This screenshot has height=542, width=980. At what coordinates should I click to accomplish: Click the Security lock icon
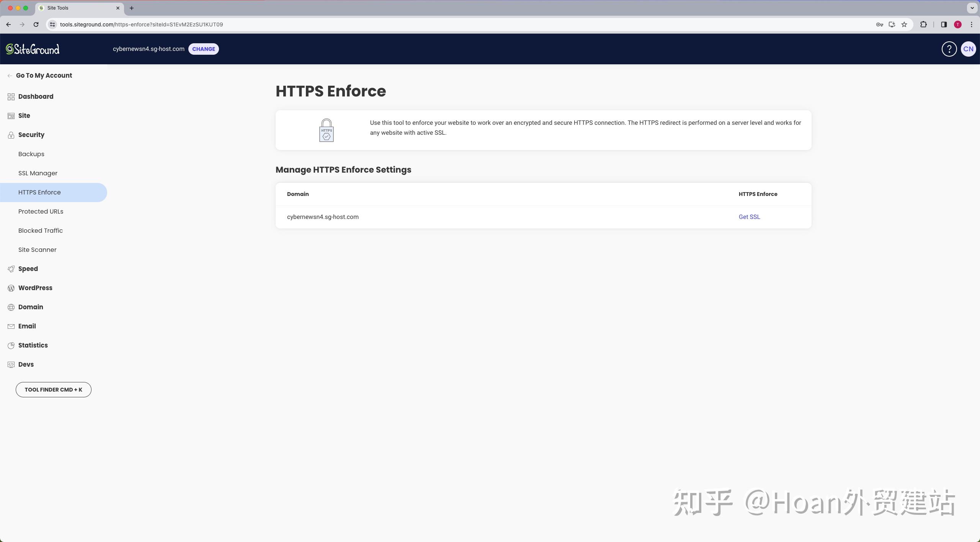[x=11, y=135]
